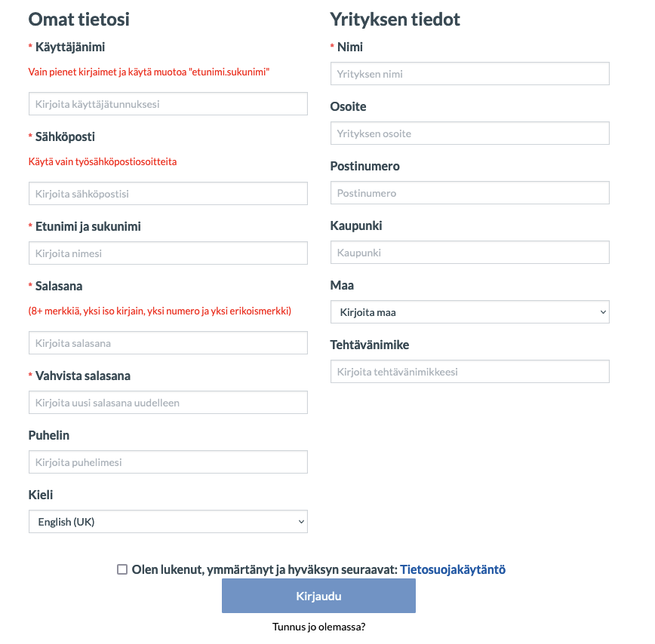Click the Yrityksen nimi input
Viewport: 655px width, 644px height.
(469, 74)
